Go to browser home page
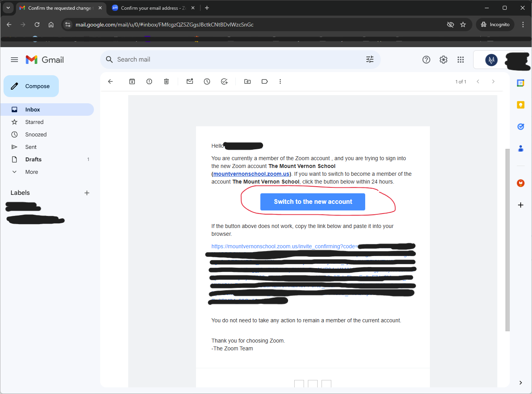 click(51, 25)
